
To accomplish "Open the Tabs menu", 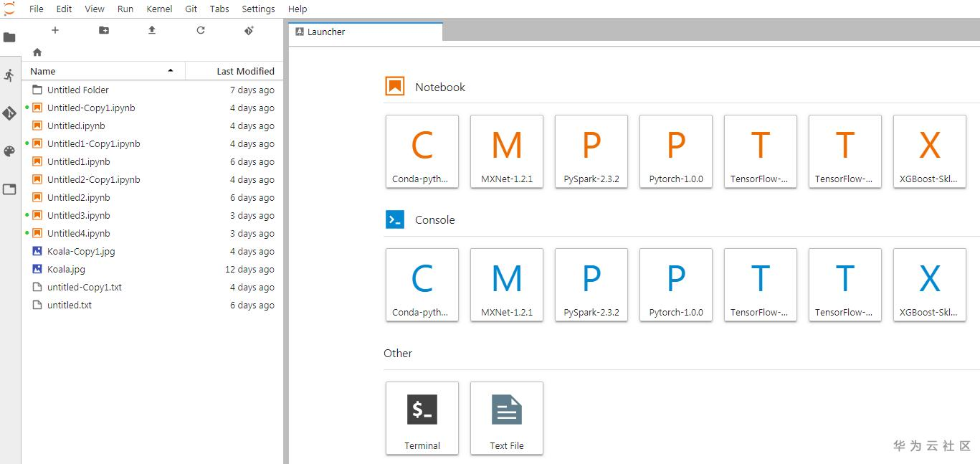I will pyautogui.click(x=219, y=9).
